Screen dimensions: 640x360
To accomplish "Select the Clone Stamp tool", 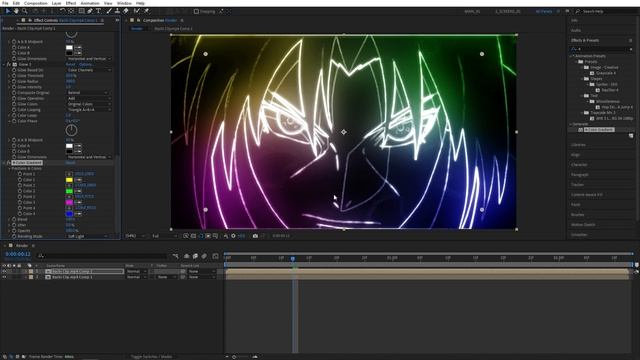I will click(117, 11).
